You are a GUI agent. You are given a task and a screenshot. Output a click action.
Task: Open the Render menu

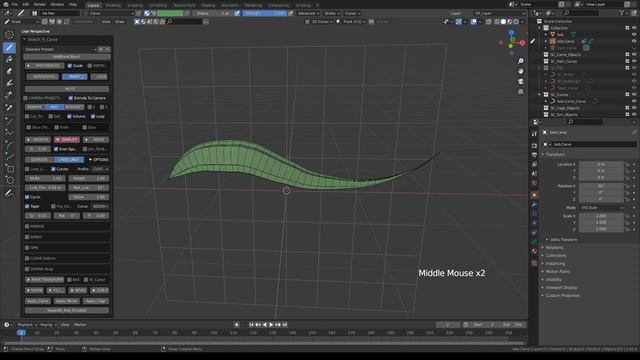[x=40, y=4]
